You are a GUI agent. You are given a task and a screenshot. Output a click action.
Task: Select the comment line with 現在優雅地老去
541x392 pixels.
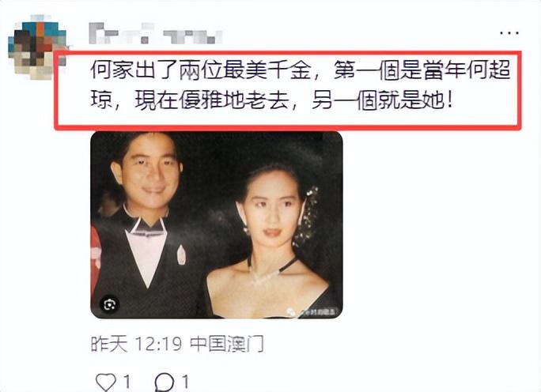[x=271, y=100]
